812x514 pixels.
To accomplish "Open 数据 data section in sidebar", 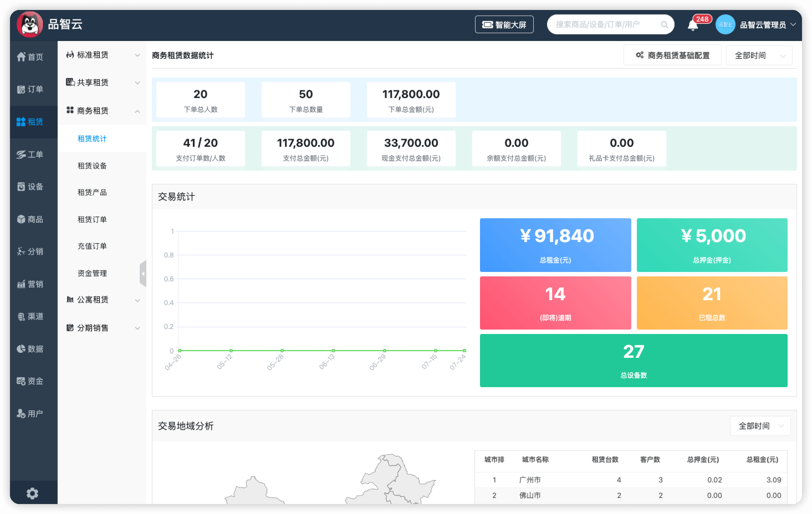I will [30, 348].
